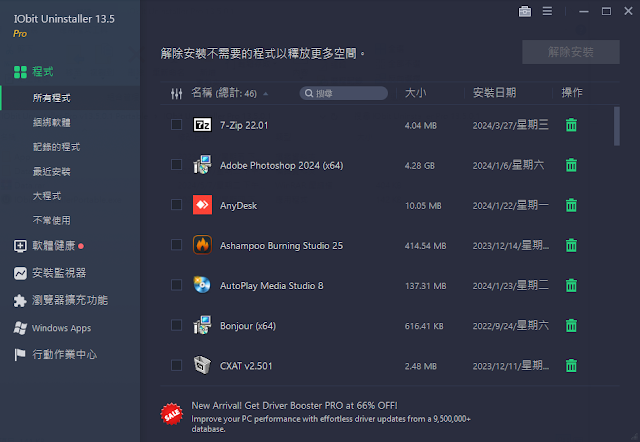Click trash icon for Bonjour (x64)

tap(571, 325)
